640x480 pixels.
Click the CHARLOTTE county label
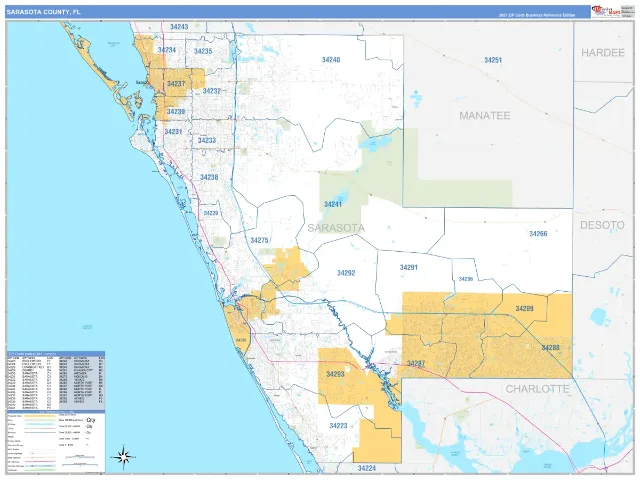click(538, 389)
